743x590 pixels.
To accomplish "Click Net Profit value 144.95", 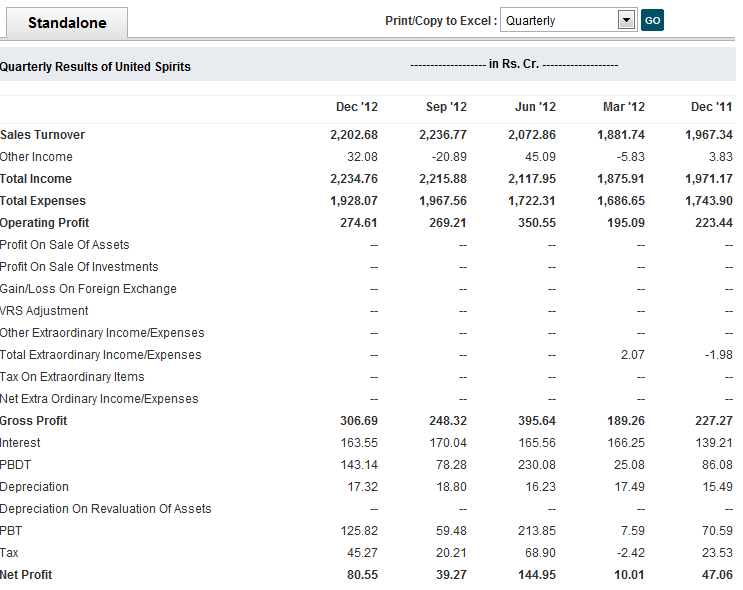I will [x=537, y=575].
